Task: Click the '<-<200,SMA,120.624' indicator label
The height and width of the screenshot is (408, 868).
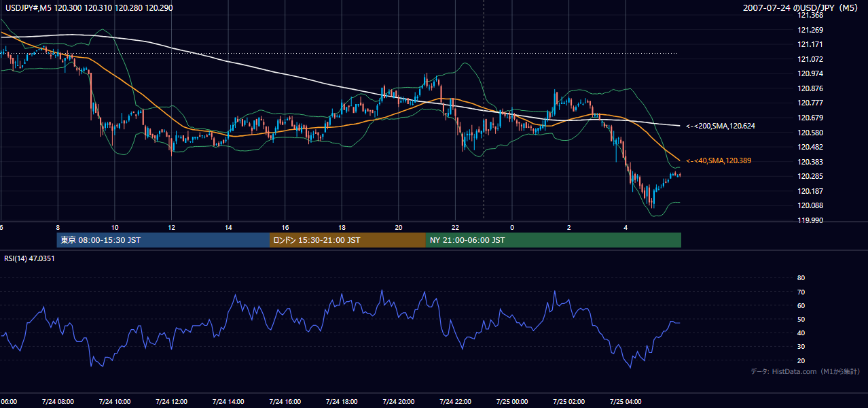Action: [x=721, y=126]
